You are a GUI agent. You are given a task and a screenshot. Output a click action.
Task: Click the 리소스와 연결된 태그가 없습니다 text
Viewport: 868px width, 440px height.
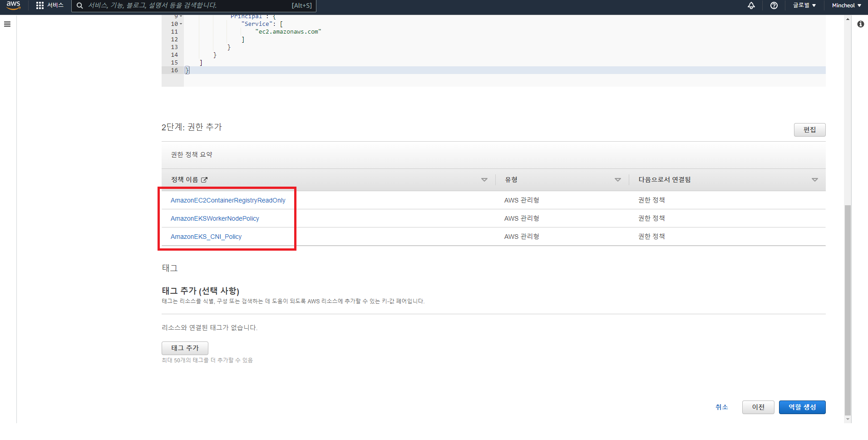click(x=209, y=327)
